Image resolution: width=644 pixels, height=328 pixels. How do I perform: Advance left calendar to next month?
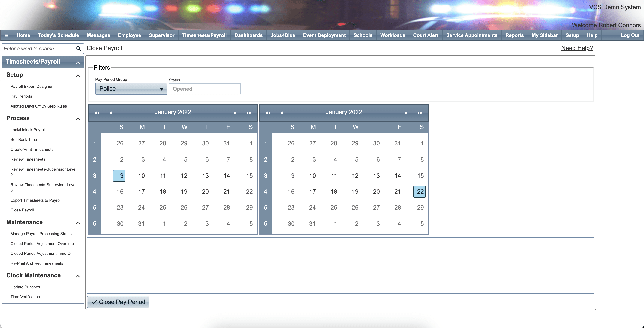click(235, 113)
